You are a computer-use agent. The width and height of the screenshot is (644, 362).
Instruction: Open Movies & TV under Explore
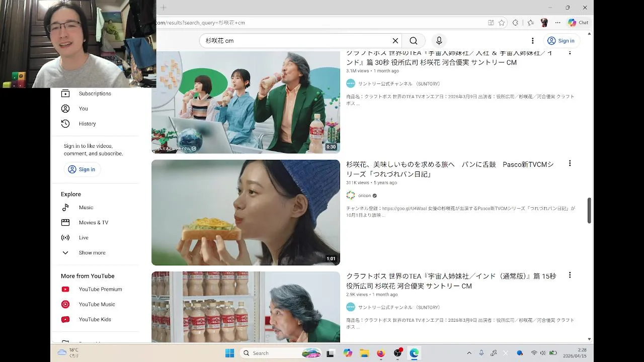pos(95,223)
